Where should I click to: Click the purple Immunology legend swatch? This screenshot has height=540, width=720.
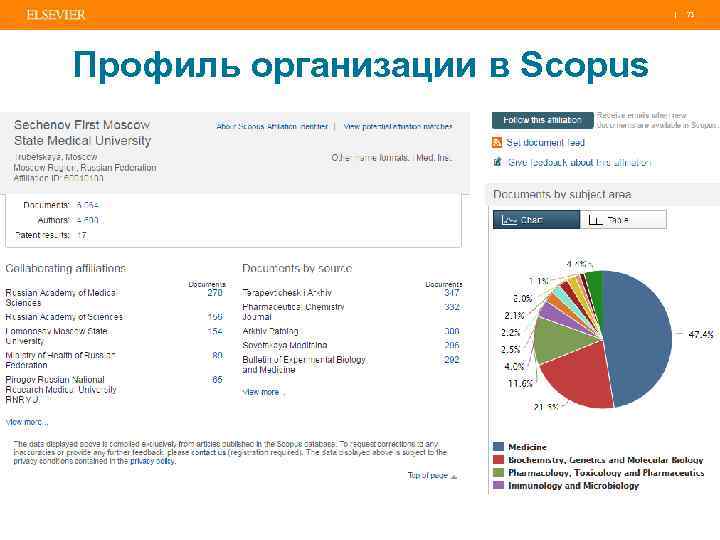click(x=498, y=485)
